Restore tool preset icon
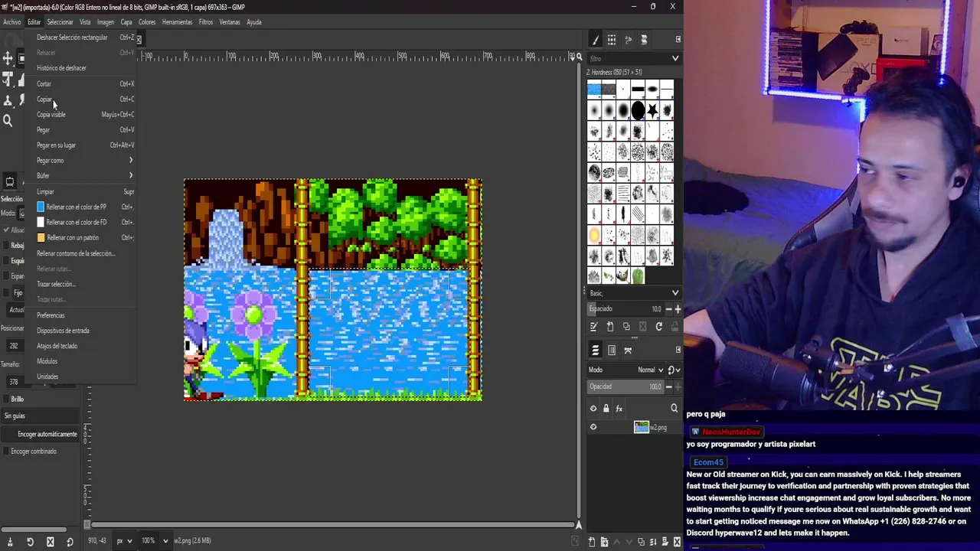The height and width of the screenshot is (551, 980). point(30,542)
